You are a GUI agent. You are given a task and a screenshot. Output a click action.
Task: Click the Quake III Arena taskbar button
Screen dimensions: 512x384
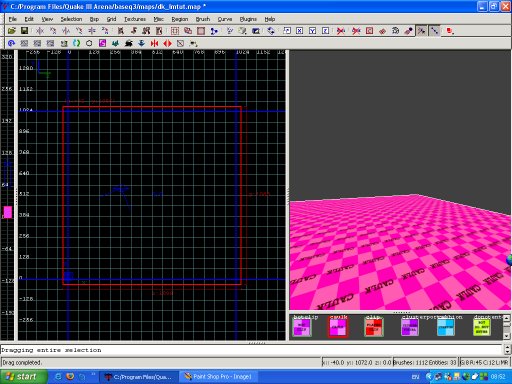(x=139, y=377)
